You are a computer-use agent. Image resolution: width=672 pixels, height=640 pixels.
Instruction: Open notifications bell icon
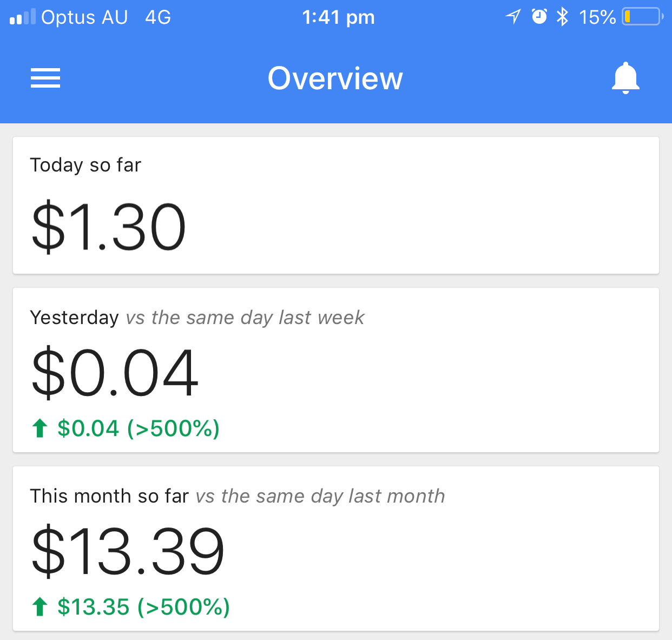[x=625, y=78]
